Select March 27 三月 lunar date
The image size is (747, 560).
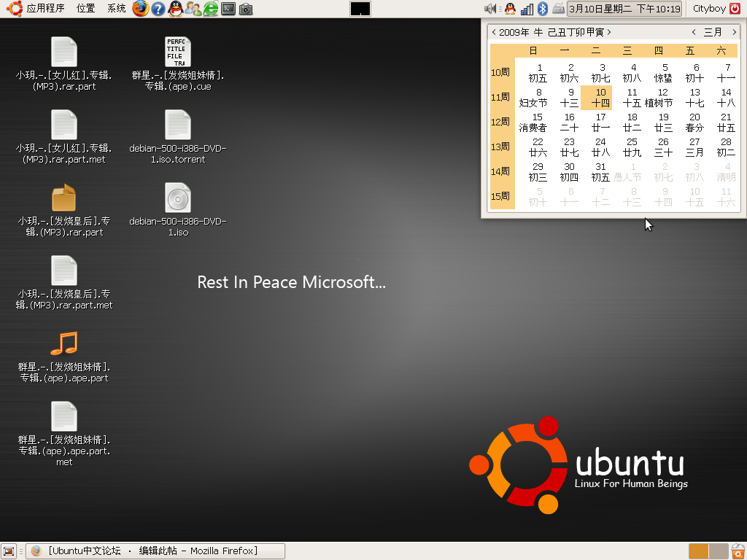[x=694, y=147]
